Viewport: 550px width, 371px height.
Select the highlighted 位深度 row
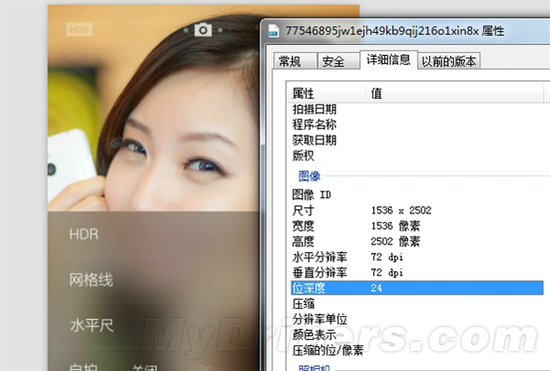417,288
